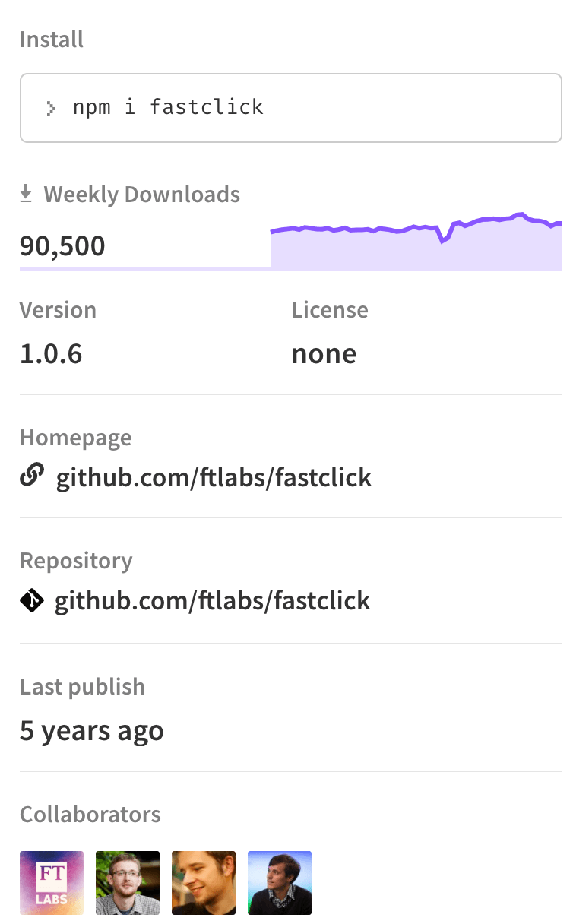
Task: Open the third collaborator's profile picture
Action: pos(203,882)
